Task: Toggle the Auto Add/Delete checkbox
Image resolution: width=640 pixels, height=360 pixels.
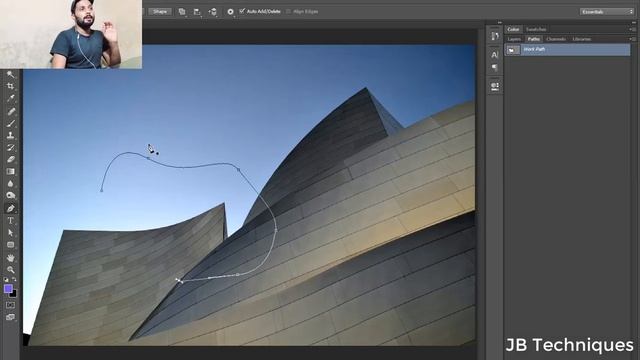Action: 242,11
